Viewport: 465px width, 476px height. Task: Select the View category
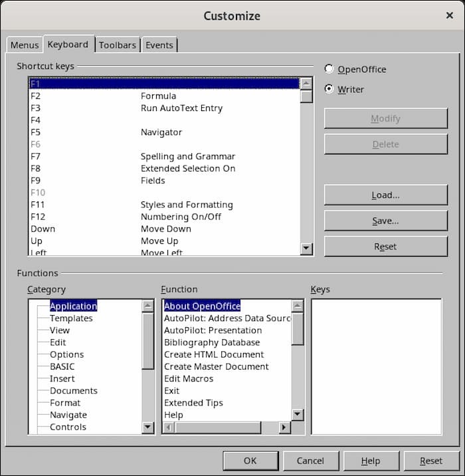tap(60, 330)
